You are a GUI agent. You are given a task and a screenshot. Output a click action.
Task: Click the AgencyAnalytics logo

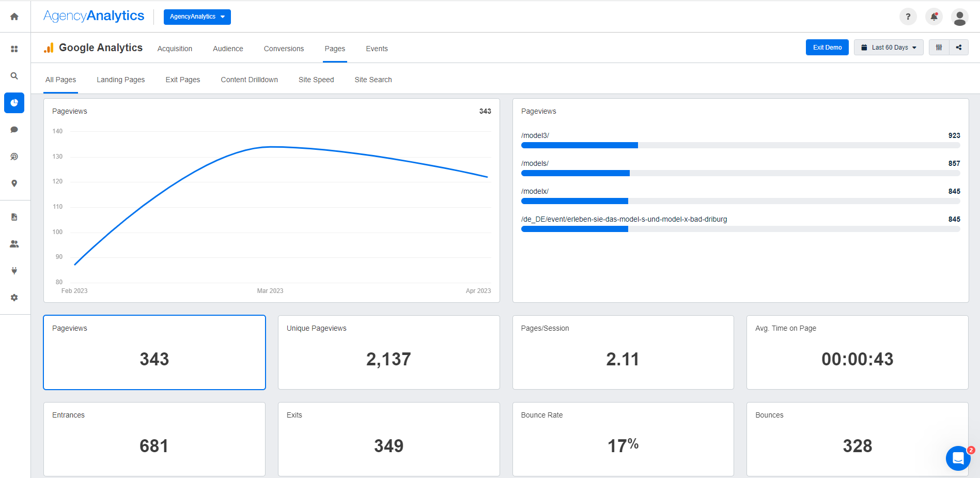[x=94, y=16]
